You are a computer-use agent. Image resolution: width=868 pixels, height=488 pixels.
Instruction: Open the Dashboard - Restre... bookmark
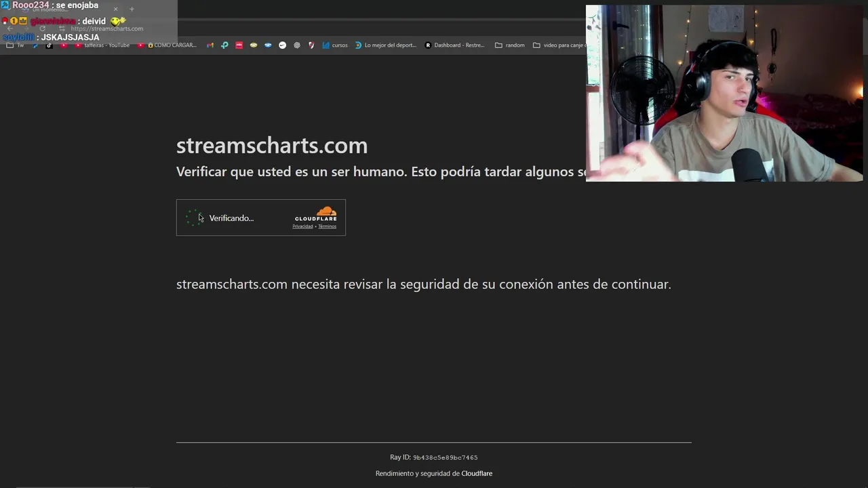pos(454,45)
